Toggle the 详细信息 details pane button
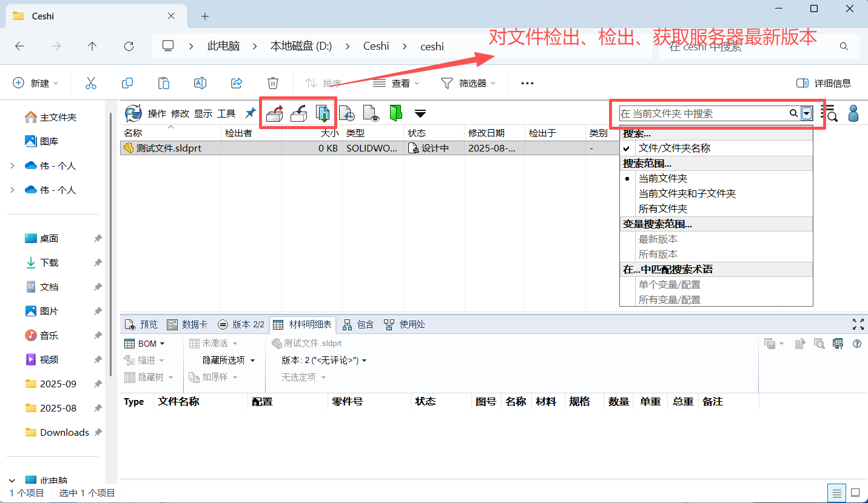 (x=823, y=83)
